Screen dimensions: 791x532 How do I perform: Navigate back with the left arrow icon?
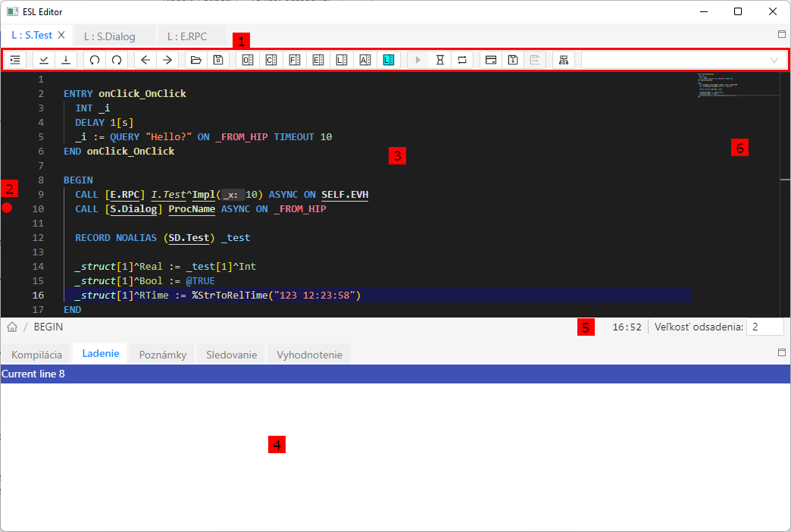click(146, 60)
